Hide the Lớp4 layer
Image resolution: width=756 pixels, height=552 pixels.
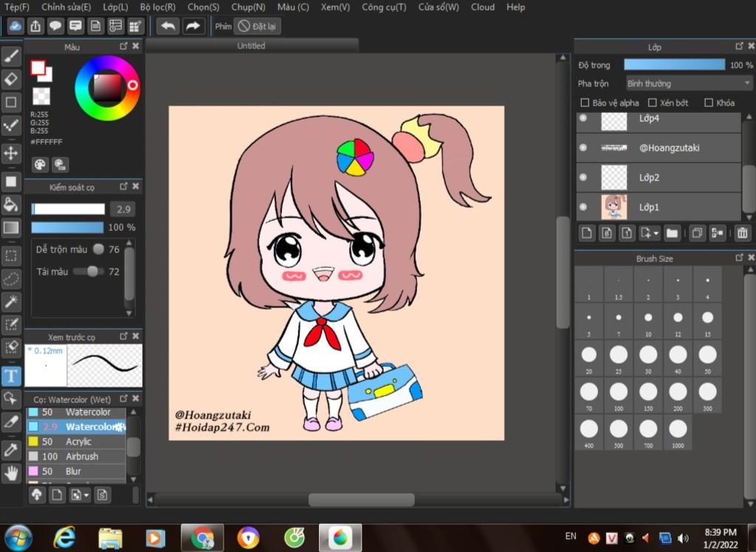pos(583,117)
